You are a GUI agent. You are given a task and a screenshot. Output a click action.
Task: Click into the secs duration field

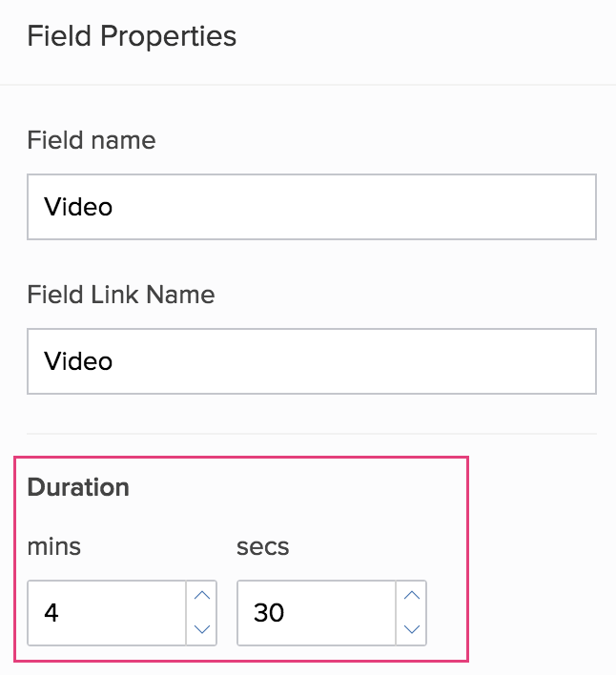click(x=315, y=612)
